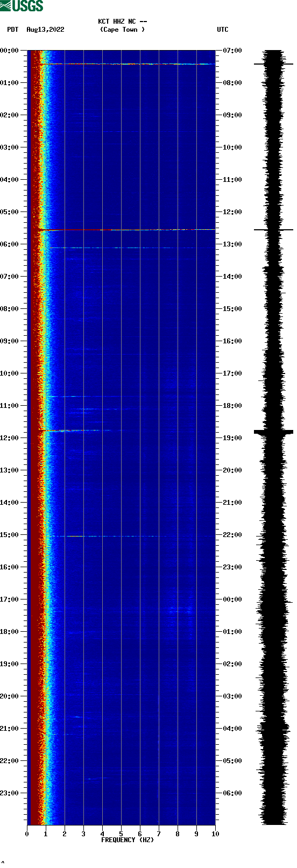Click the '16:00' UTC time label
The image size is (297, 868).
(232, 341)
